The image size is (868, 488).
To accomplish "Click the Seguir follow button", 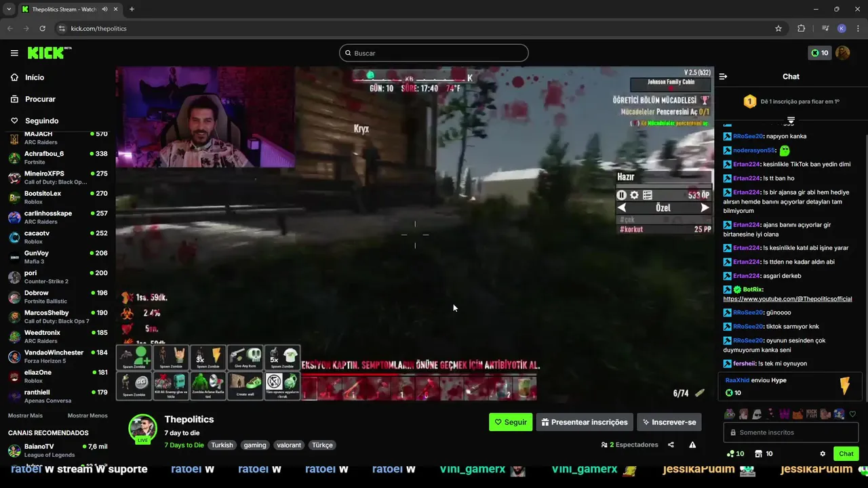I will (x=511, y=422).
